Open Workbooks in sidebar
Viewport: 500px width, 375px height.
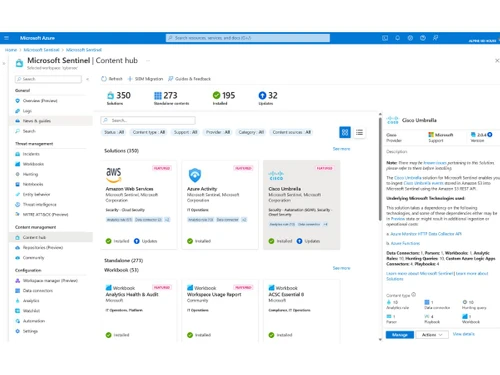point(30,164)
